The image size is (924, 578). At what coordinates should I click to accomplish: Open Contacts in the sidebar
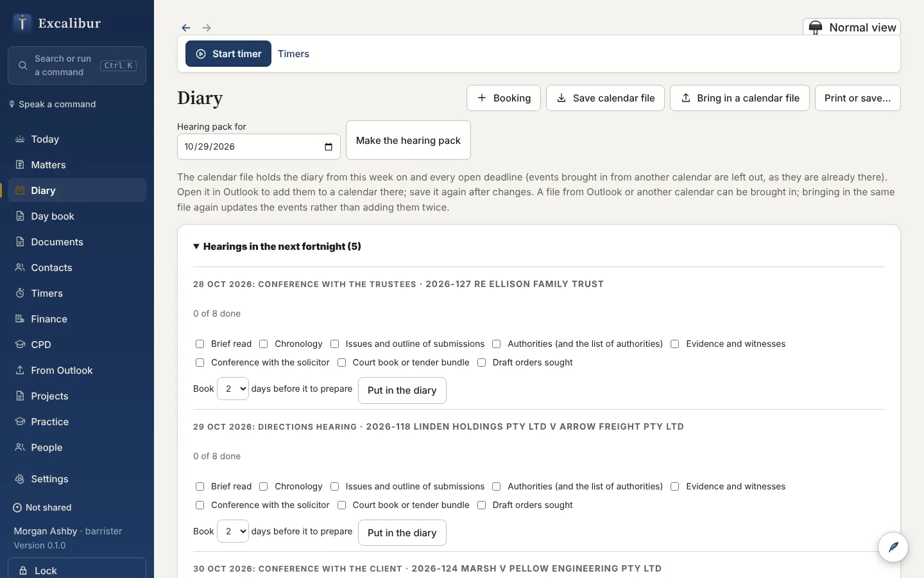[77, 268]
